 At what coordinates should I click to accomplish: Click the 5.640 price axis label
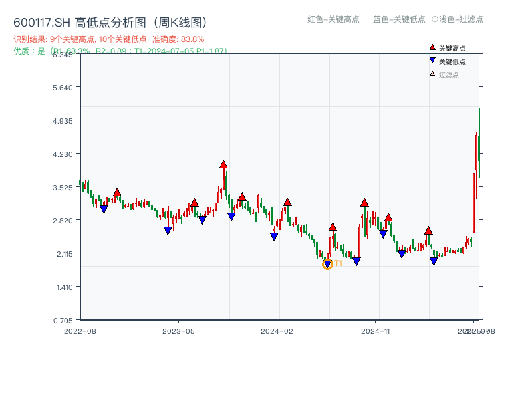63,88
